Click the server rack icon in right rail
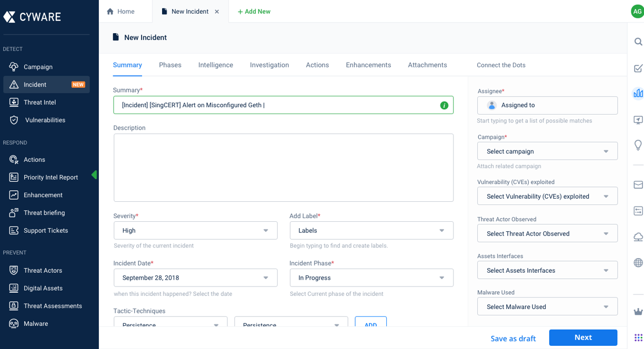 click(x=638, y=211)
